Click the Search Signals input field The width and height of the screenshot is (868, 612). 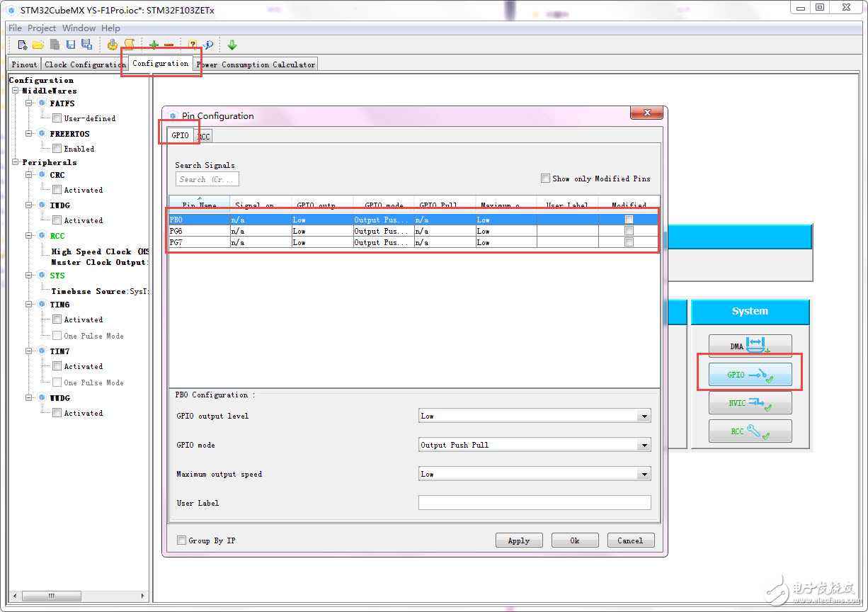point(207,179)
